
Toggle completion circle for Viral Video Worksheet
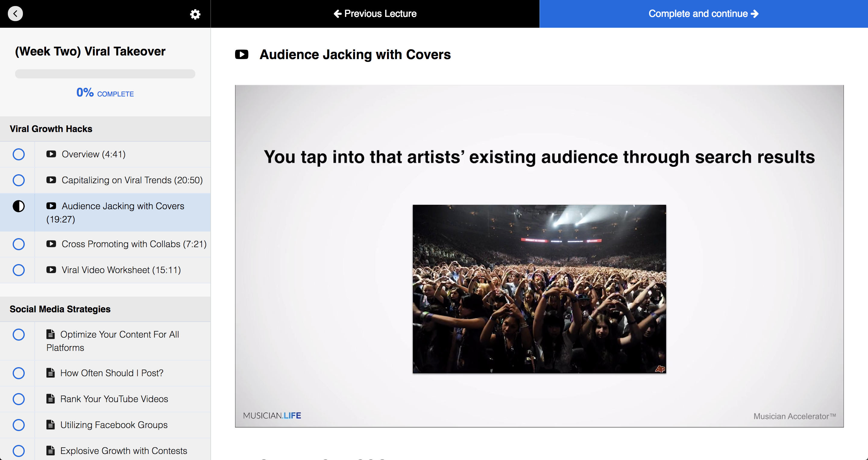click(18, 270)
